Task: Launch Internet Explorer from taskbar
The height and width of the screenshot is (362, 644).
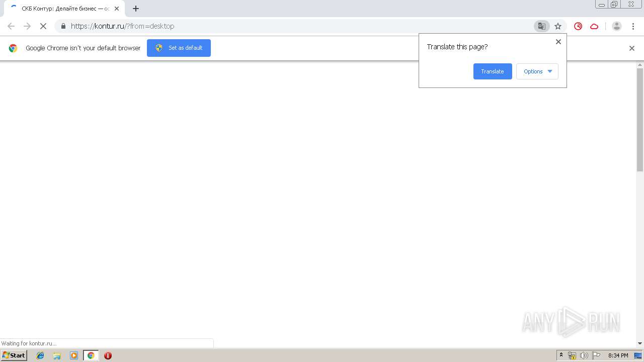Action: [40, 355]
